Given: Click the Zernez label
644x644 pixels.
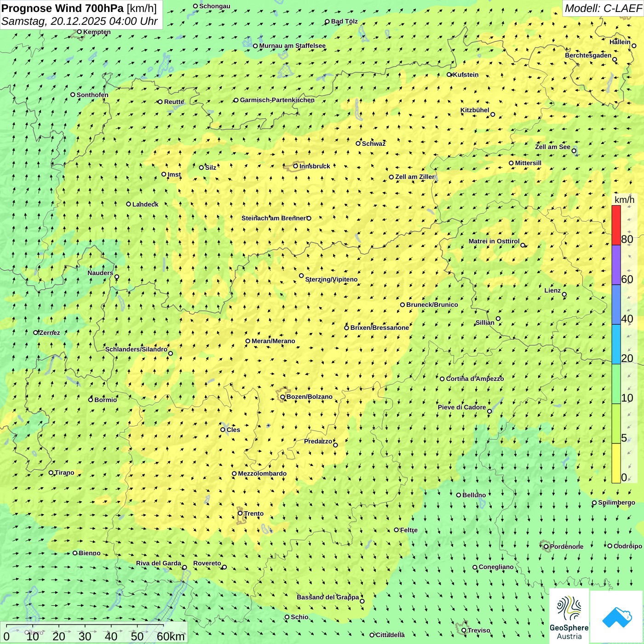Looking at the screenshot, I should (x=50, y=333).
